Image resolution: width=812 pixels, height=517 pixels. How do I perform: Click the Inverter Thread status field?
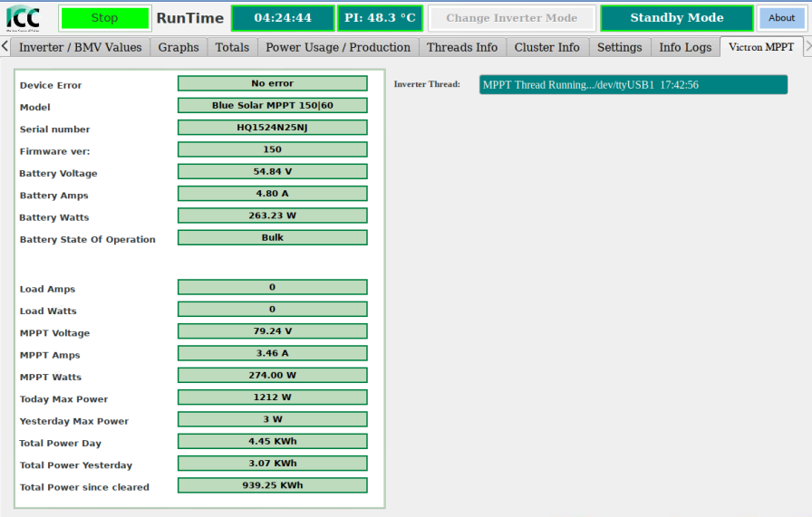pyautogui.click(x=633, y=85)
